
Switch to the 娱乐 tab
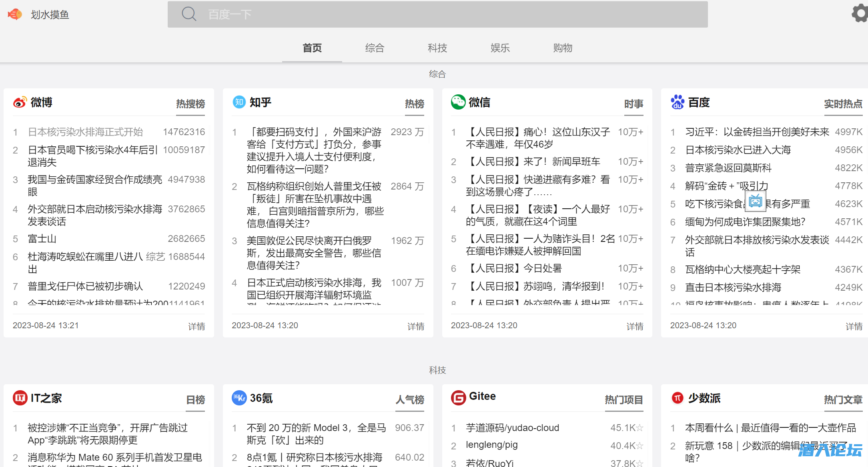500,48
